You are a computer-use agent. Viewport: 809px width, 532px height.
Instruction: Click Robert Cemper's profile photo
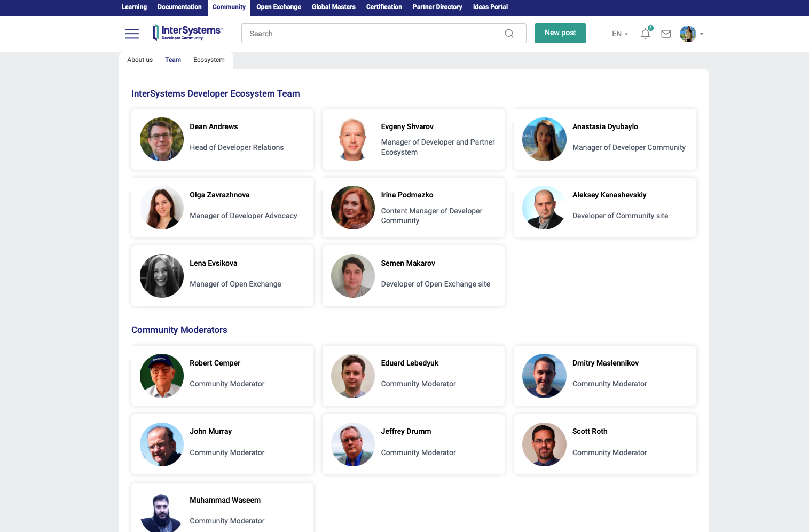[162, 376]
